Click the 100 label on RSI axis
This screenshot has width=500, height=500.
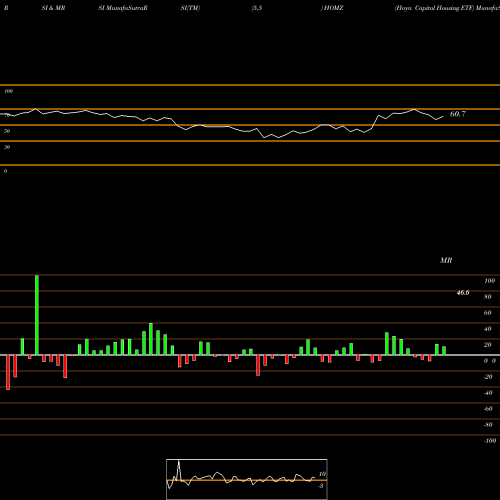click(x=8, y=91)
